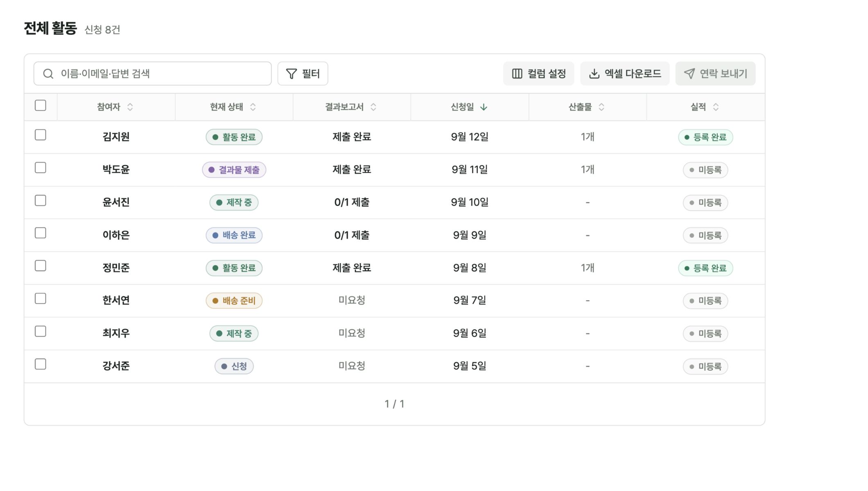Click the 1 / 1 pagination indicator
868x491 pixels.
coord(394,404)
